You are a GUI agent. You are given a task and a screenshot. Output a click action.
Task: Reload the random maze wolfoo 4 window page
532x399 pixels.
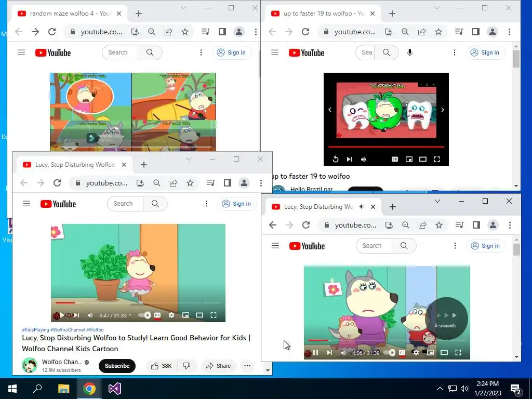pos(52,32)
